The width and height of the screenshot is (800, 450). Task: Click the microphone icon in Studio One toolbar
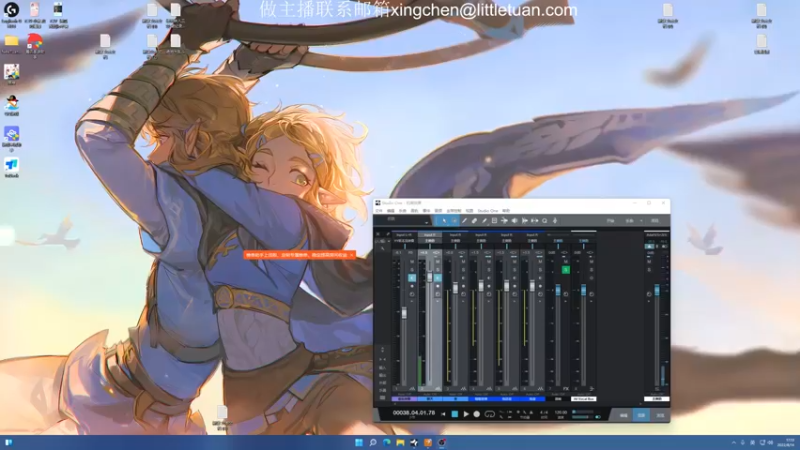click(x=555, y=220)
